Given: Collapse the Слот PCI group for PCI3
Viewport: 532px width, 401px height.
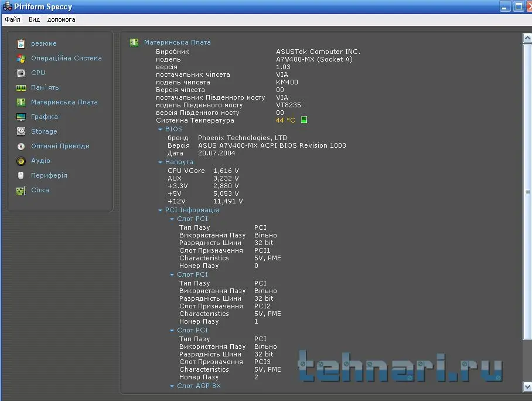Looking at the screenshot, I should coord(172,331).
